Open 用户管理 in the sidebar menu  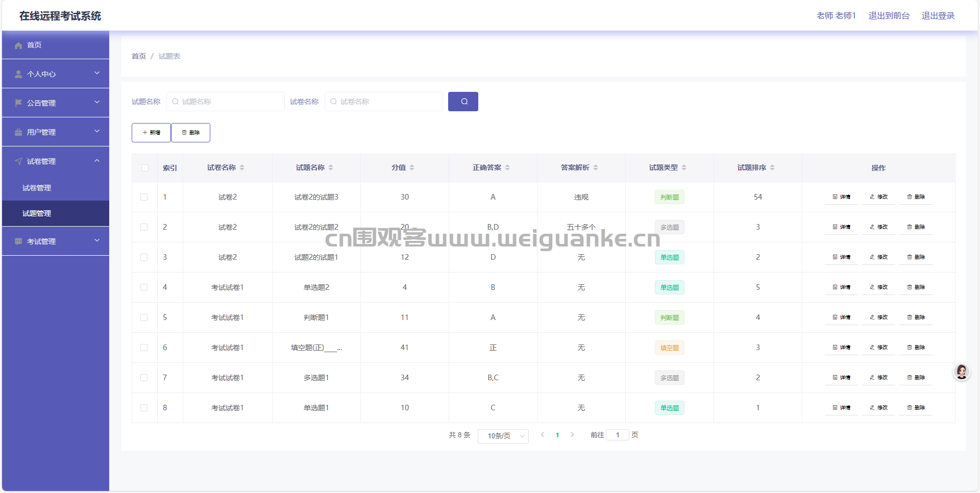56,132
